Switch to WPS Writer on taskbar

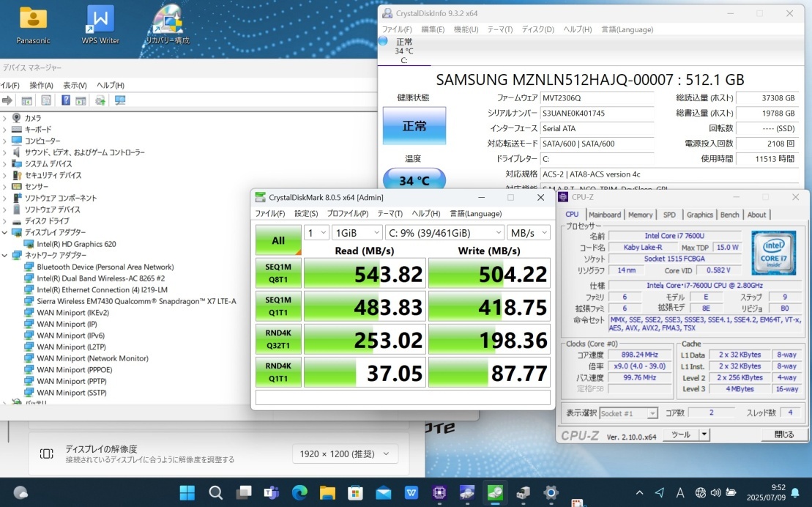[411, 492]
